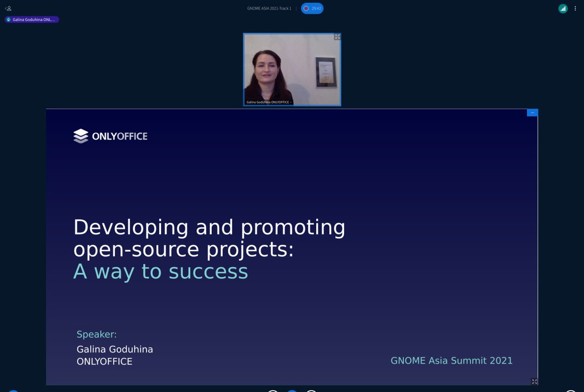Click the ONLYOFFICE logo on the slide

pyautogui.click(x=110, y=136)
